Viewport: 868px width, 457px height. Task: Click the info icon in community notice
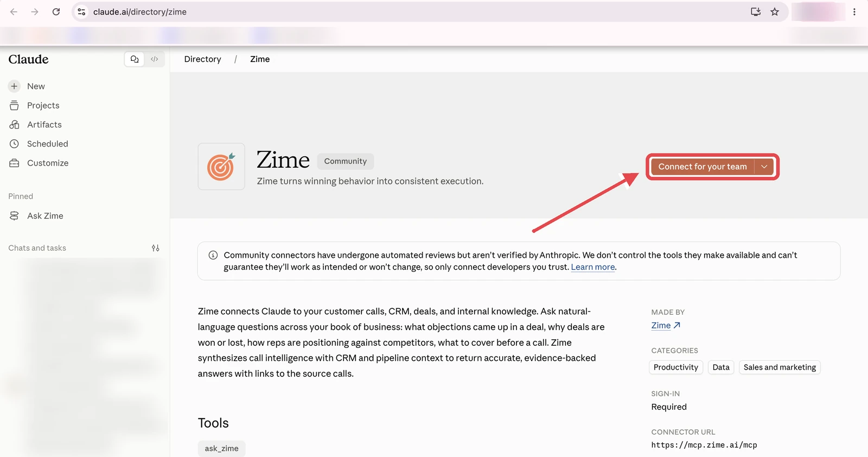(213, 255)
